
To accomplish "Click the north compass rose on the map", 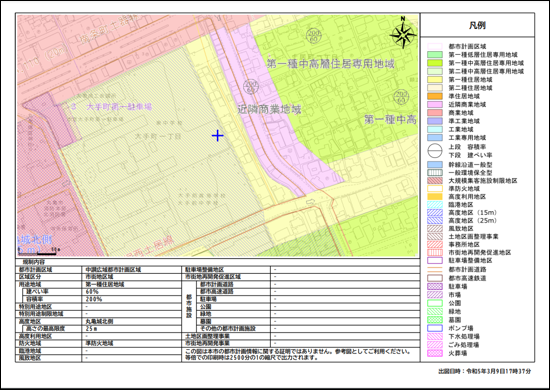I will click(x=403, y=32).
